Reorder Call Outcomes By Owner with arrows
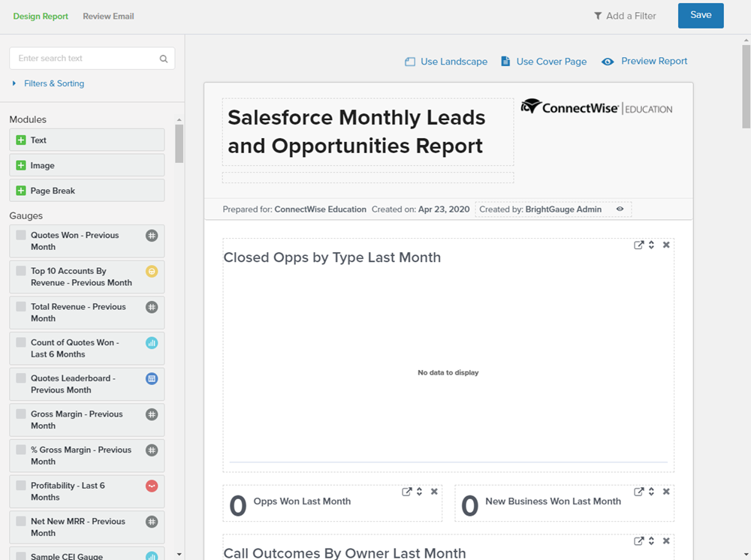Image resolution: width=751 pixels, height=560 pixels. tap(651, 540)
